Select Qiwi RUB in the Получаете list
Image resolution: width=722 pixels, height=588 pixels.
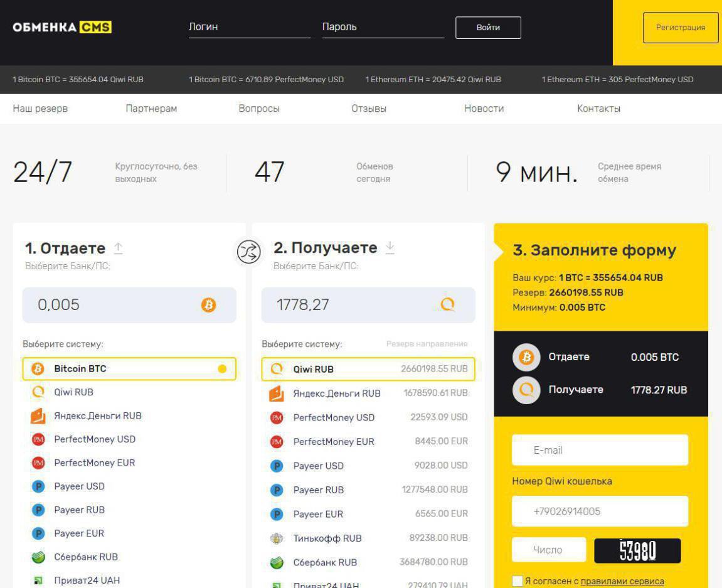[368, 369]
